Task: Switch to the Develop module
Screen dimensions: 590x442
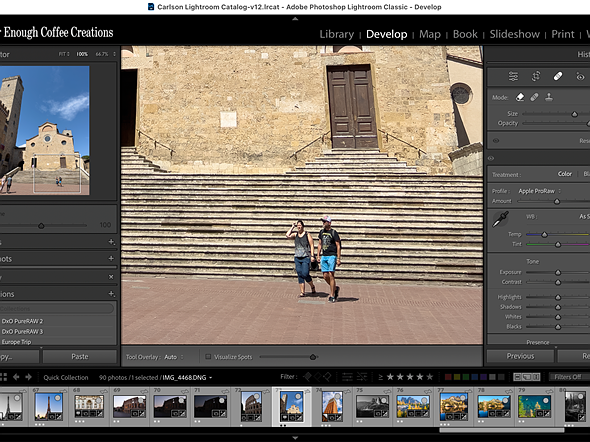Action: 386,34
